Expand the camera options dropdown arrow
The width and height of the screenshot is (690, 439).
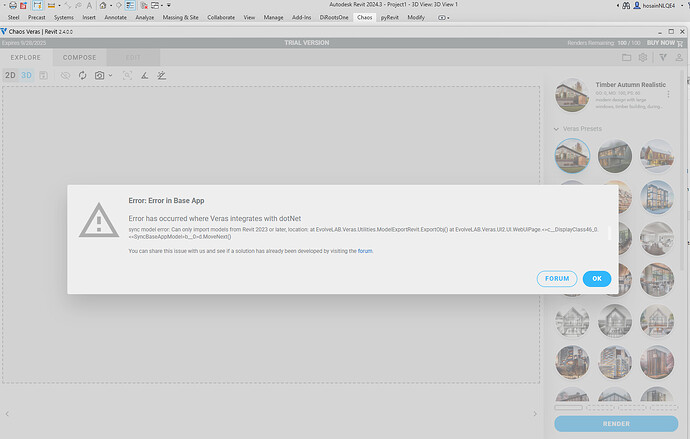pos(109,75)
